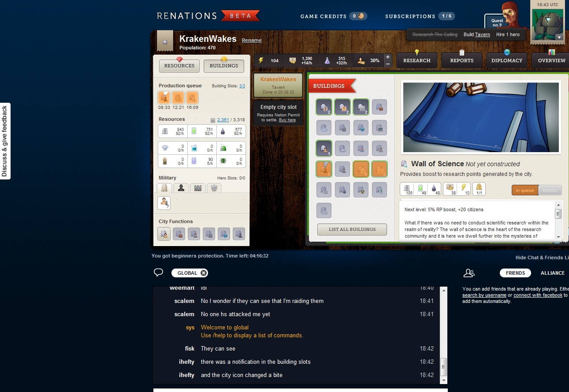The image size is (569, 392).
Task: Open the DIPLOMACY menu
Action: click(507, 60)
